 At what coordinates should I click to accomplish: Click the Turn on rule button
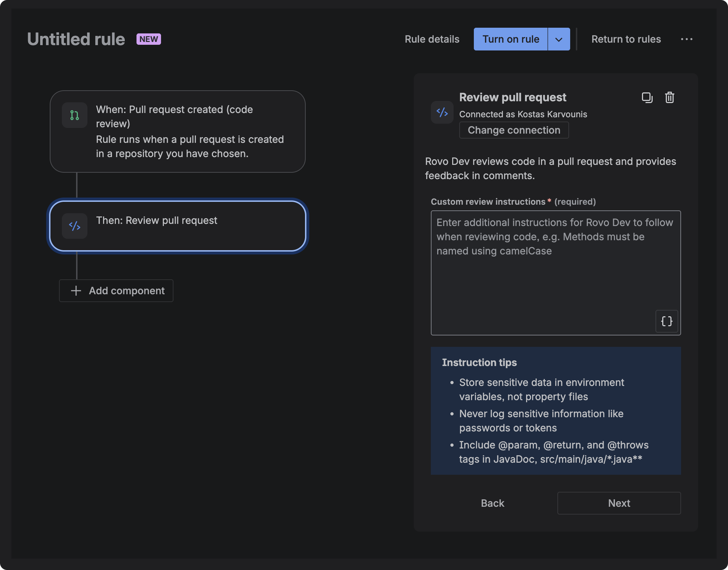pos(511,39)
